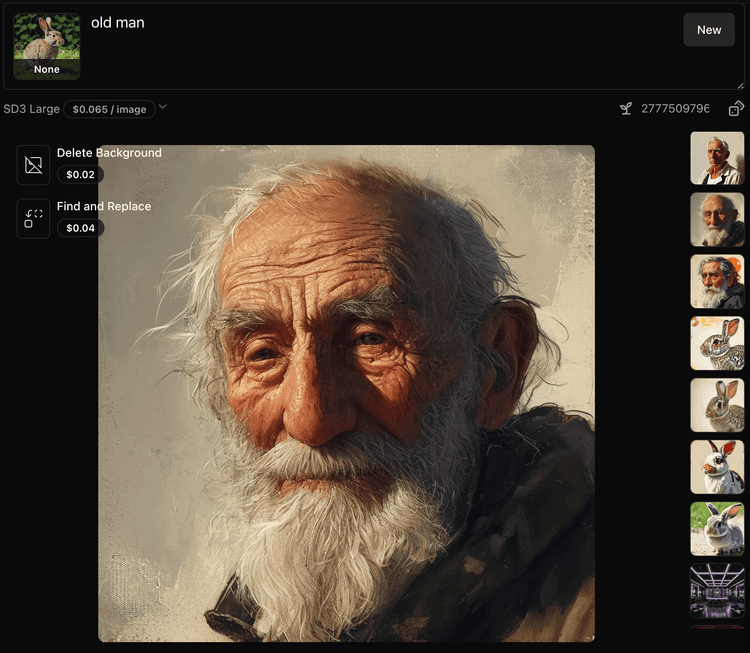The height and width of the screenshot is (653, 750).
Task: Select the gray rabbit on beige background thumbnail
Action: (717, 405)
